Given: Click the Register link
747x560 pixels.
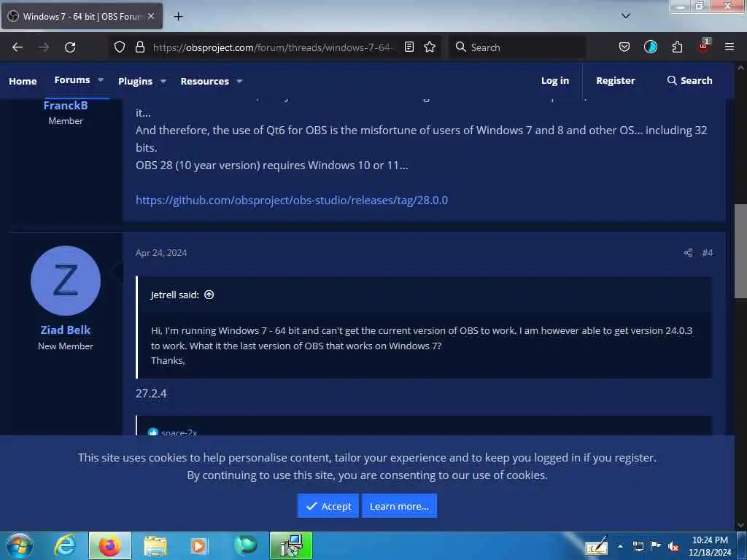Looking at the screenshot, I should (616, 80).
